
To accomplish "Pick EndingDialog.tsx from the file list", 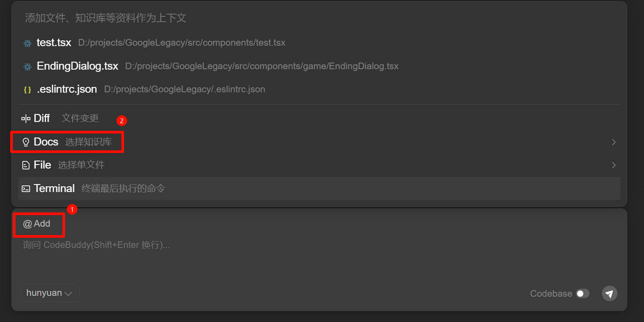I will pos(78,67).
